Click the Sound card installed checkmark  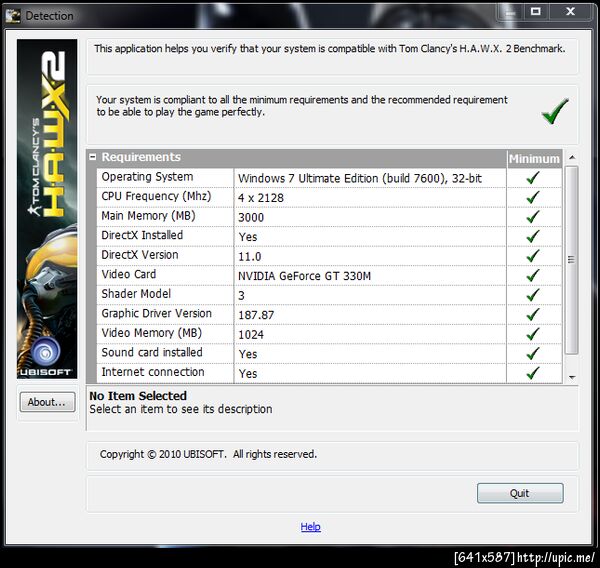click(532, 353)
